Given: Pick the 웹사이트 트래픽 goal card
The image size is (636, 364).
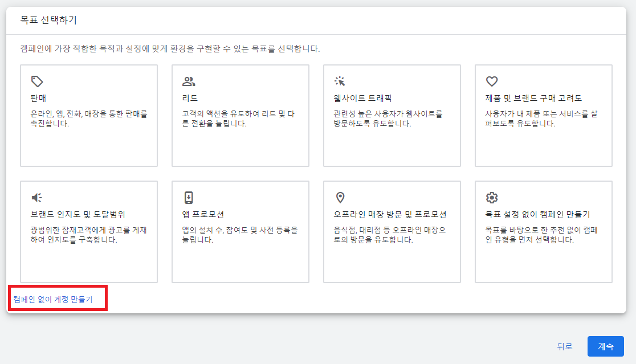Looking at the screenshot, I should (392, 114).
